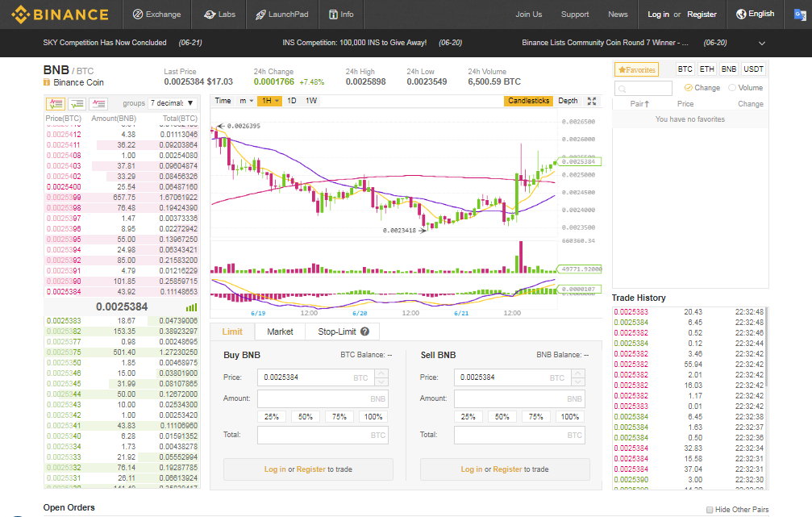Click ask price 0.0025399 in order book

64,198
